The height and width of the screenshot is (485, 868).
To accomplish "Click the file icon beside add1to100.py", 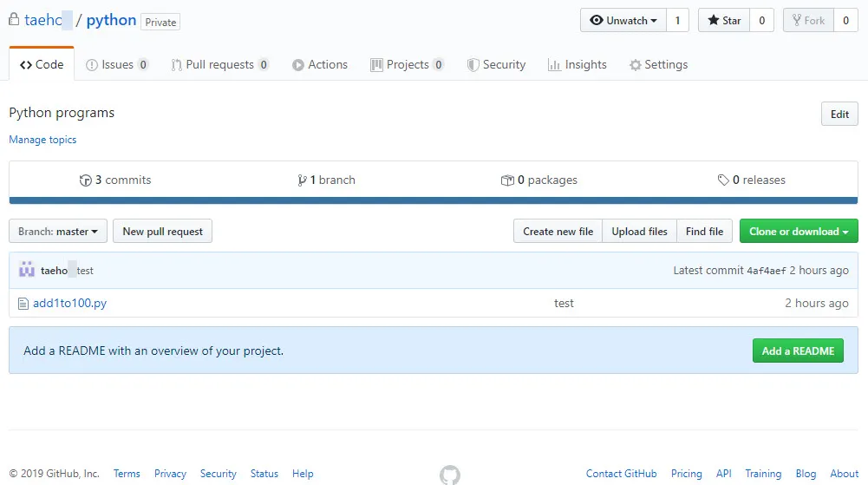I will 23,304.
